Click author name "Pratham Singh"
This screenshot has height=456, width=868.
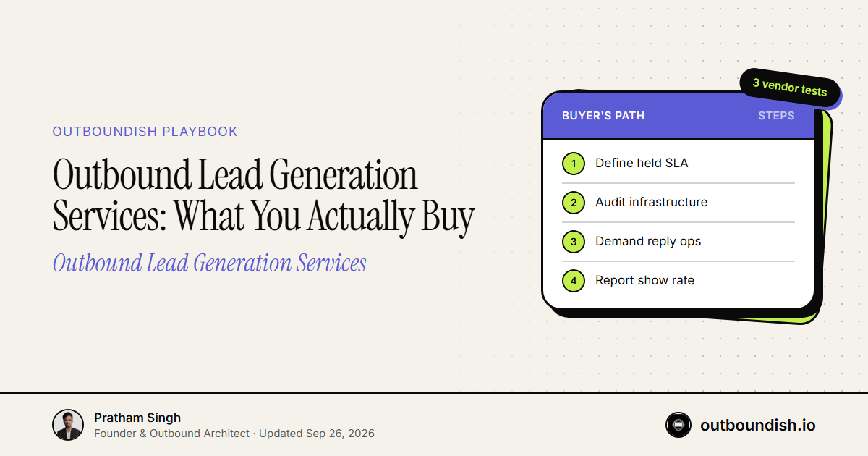137,418
